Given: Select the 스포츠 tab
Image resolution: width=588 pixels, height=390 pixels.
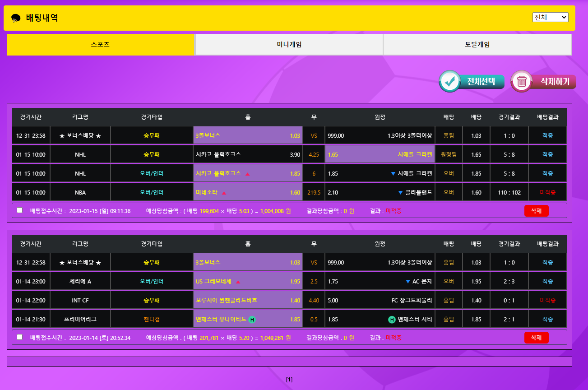Looking at the screenshot, I should [100, 45].
